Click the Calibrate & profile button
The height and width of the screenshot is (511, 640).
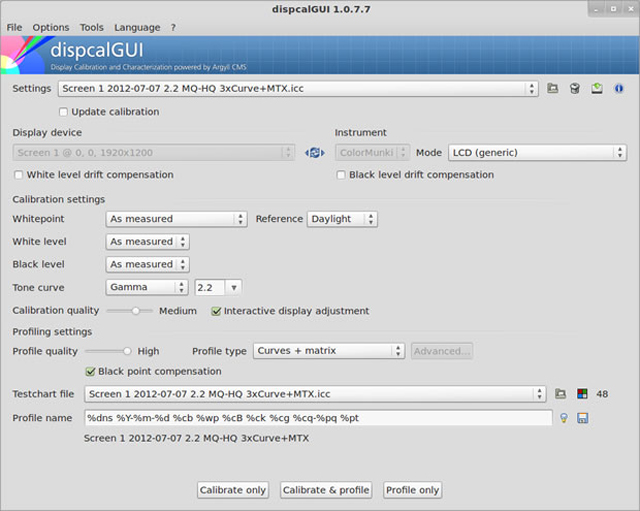pyautogui.click(x=326, y=490)
